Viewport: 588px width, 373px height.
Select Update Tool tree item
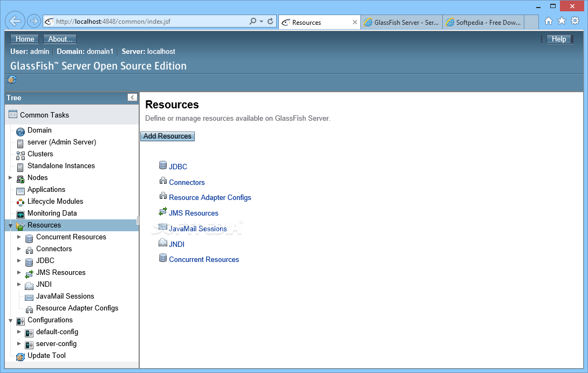tap(46, 355)
